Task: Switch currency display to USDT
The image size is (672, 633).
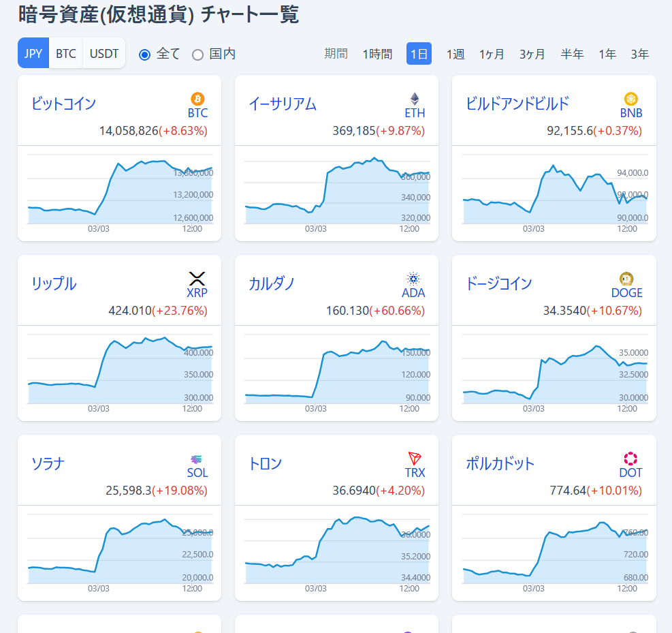Action: point(103,52)
